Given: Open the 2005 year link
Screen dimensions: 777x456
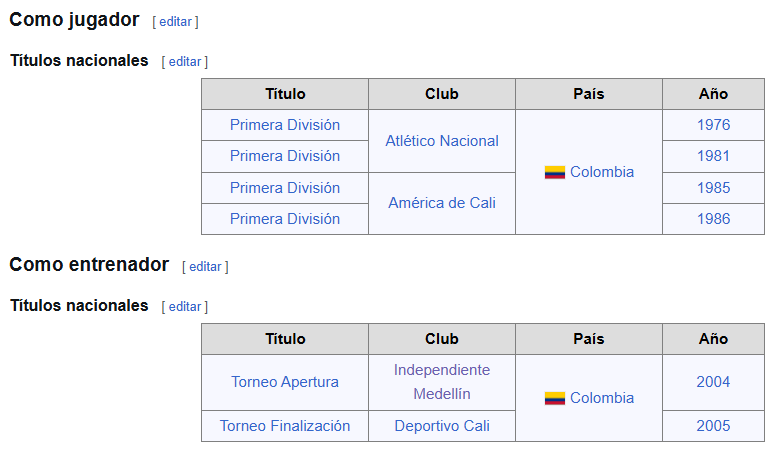Looking at the screenshot, I should (x=714, y=426).
